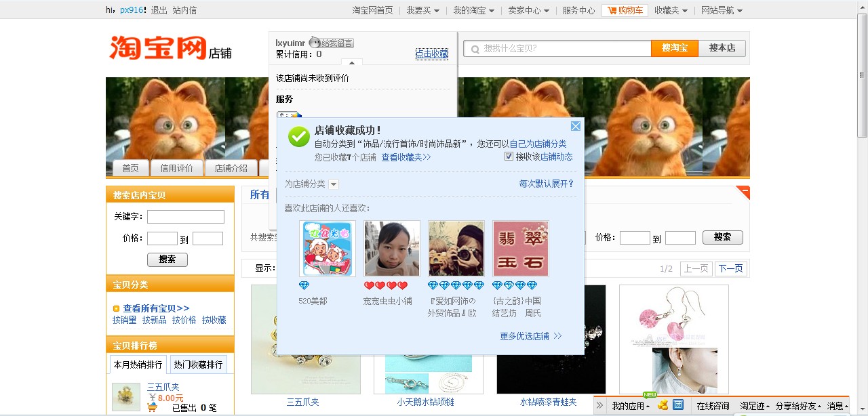Click the 520美都 shop name

313,301
